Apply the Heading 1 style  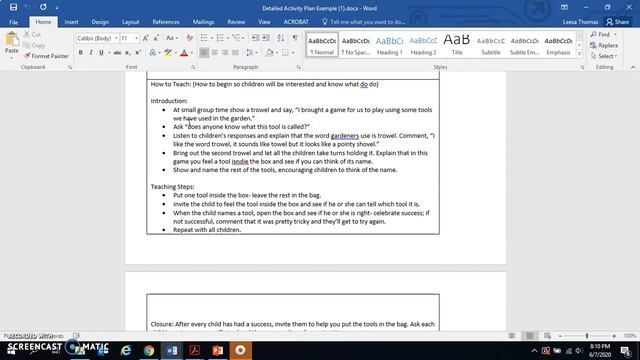[x=389, y=45]
